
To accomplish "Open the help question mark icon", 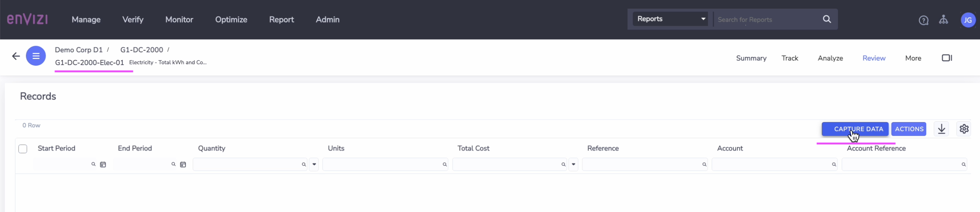I will point(923,20).
